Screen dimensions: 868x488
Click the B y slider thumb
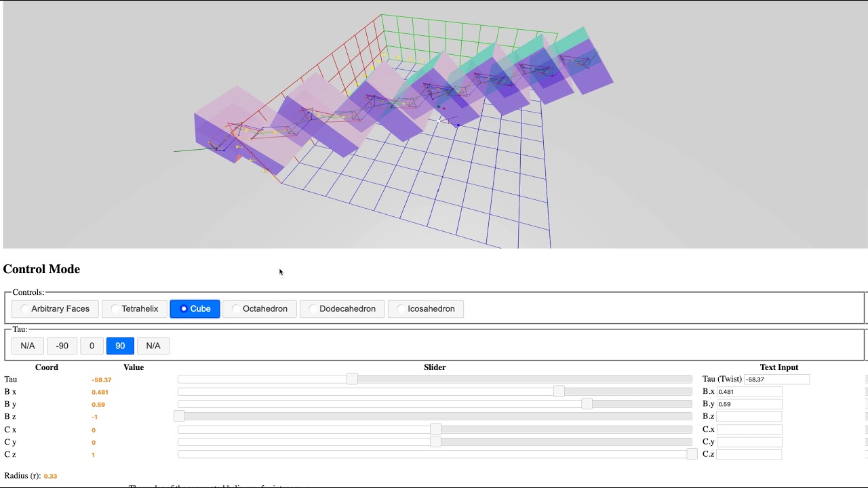pos(587,404)
